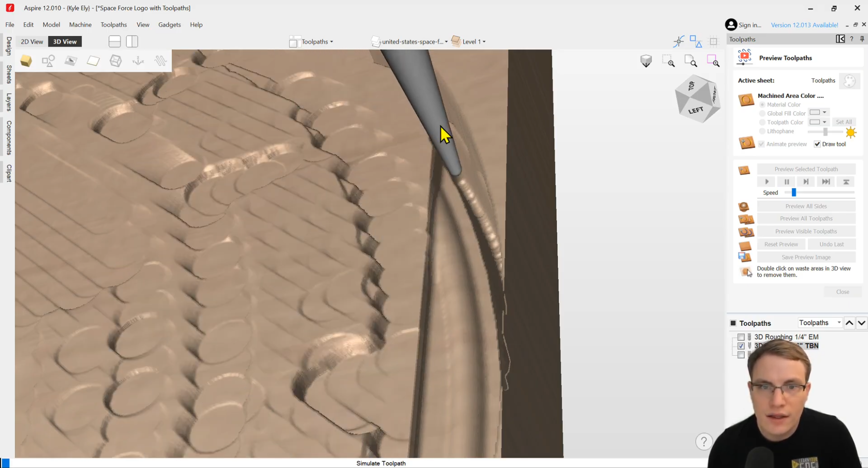Click the view orientation cube
This screenshot has height=468, width=868.
[697, 99]
